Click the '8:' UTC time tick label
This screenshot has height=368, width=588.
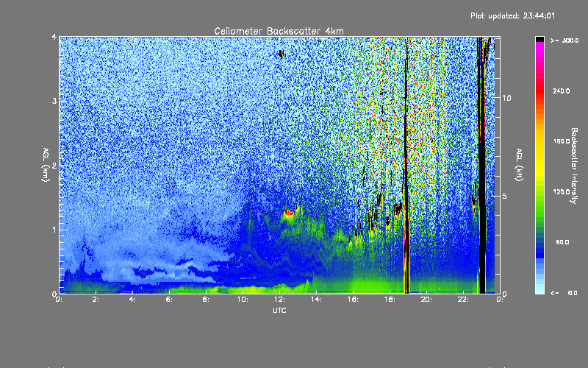[206, 300]
